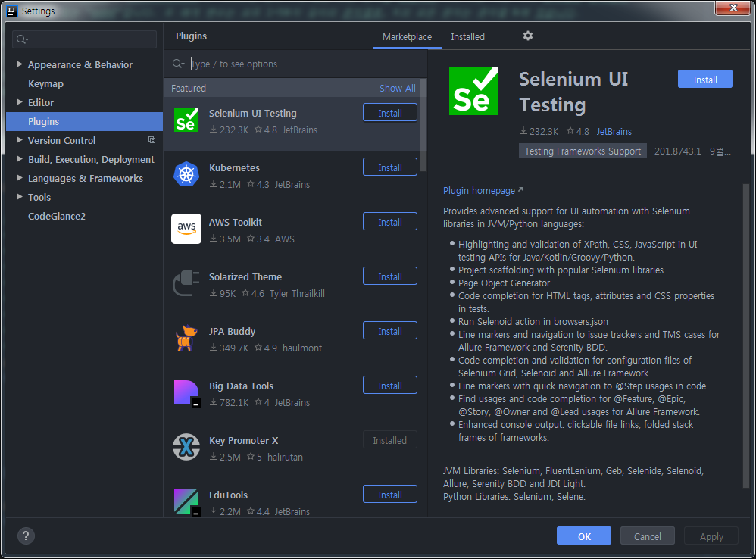The width and height of the screenshot is (756, 559).
Task: Install the Kubernetes plugin
Action: [x=389, y=167]
